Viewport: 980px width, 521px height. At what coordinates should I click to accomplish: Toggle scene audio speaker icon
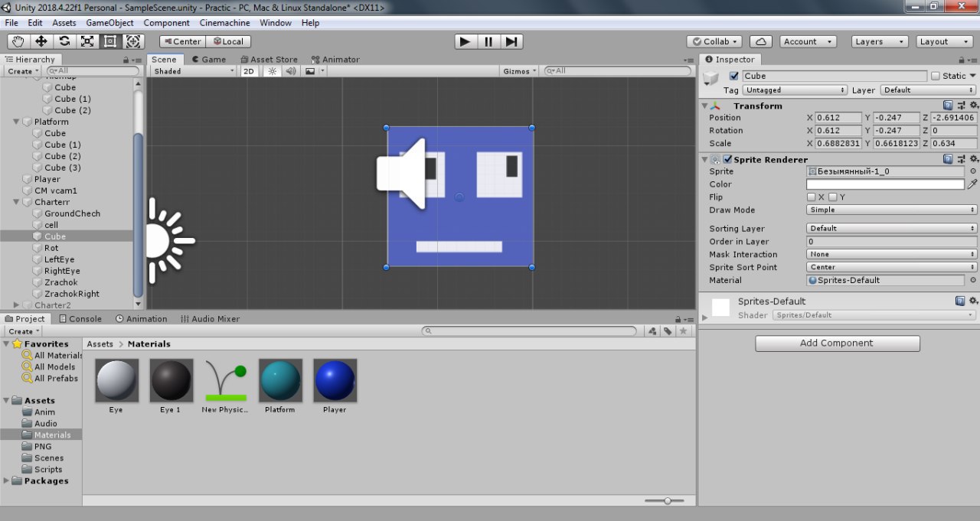[x=291, y=71]
